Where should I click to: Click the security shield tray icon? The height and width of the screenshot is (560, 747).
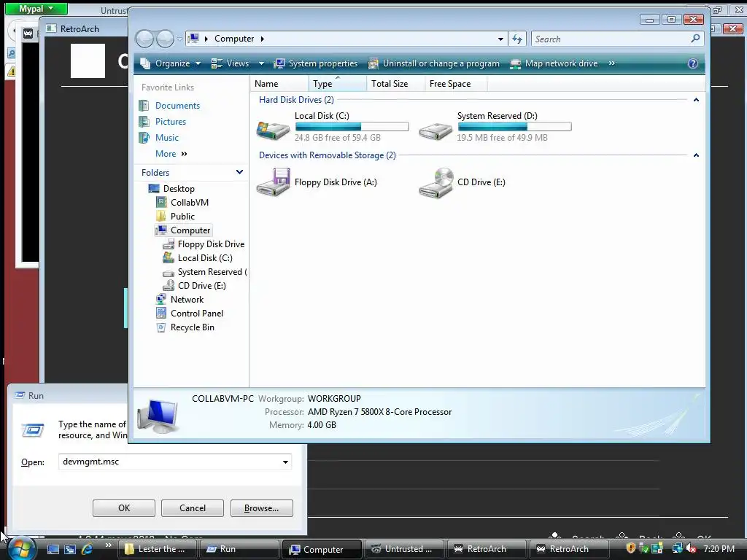pyautogui.click(x=631, y=548)
